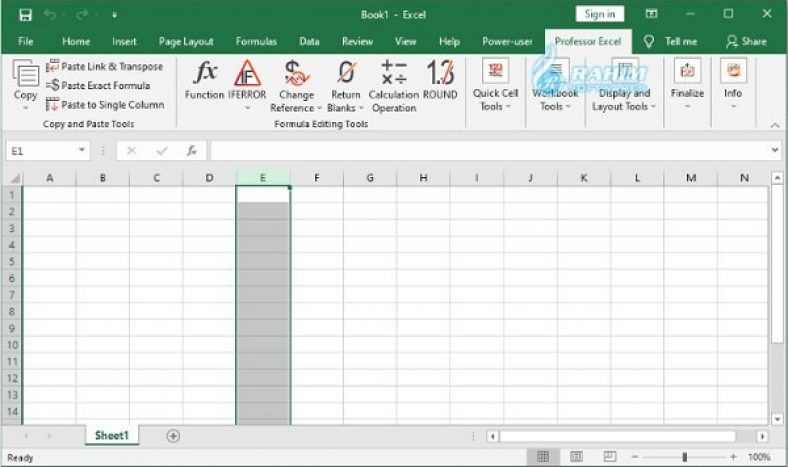Click the Calculation Operation icon

tap(394, 73)
